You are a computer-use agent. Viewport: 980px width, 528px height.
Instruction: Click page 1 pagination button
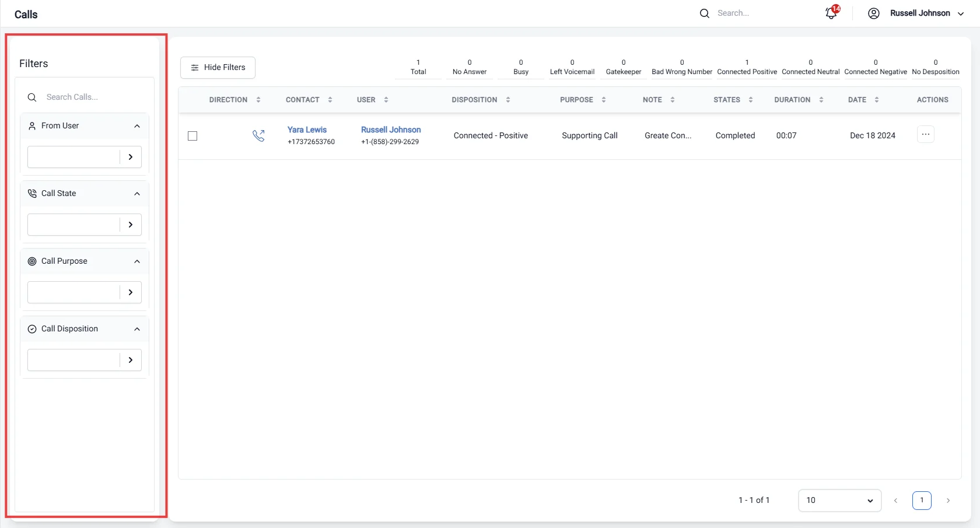(x=922, y=501)
